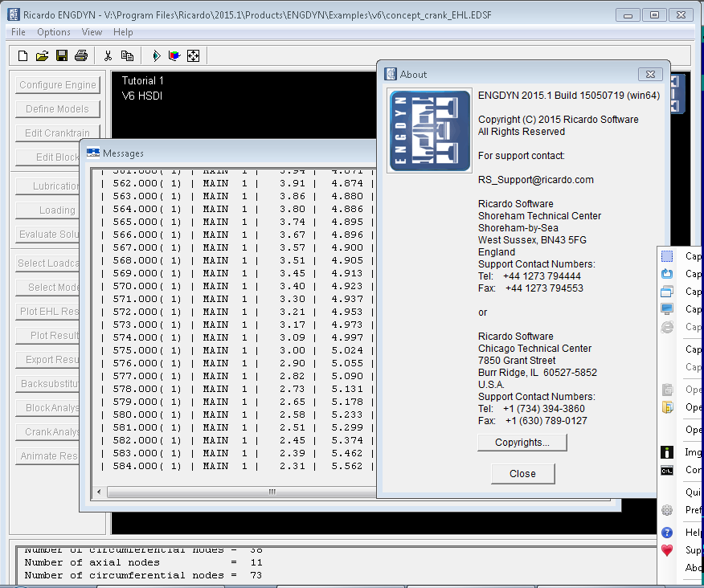Open Preferences via the gear icon
This screenshot has width=704, height=588.
(667, 510)
